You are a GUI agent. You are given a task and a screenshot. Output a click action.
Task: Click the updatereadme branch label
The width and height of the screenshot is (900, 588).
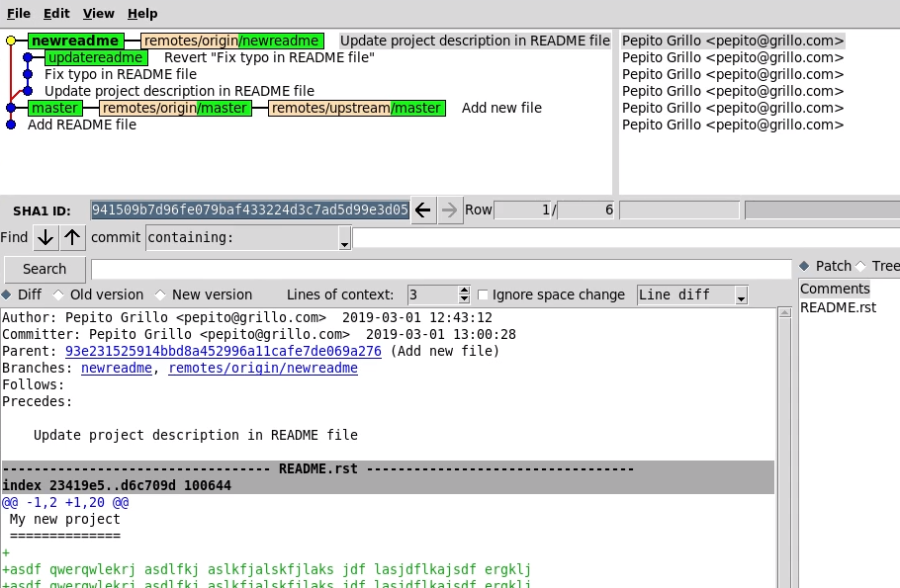click(96, 57)
